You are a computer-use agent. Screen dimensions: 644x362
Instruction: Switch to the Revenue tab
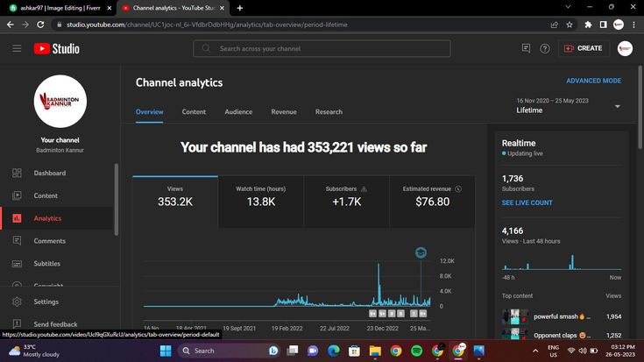[284, 112]
